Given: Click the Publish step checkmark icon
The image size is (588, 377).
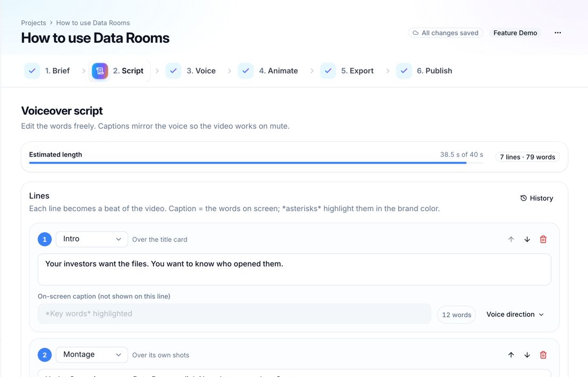Looking at the screenshot, I should (x=404, y=71).
